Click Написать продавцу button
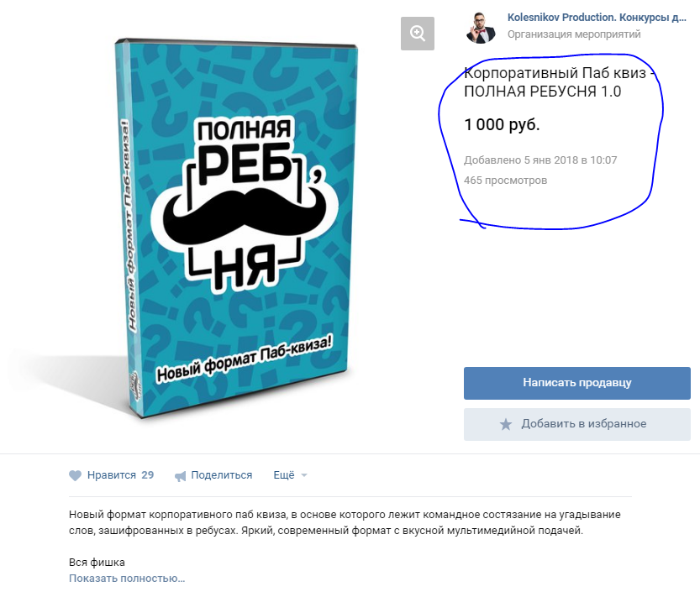The height and width of the screenshot is (592, 700). coord(576,383)
